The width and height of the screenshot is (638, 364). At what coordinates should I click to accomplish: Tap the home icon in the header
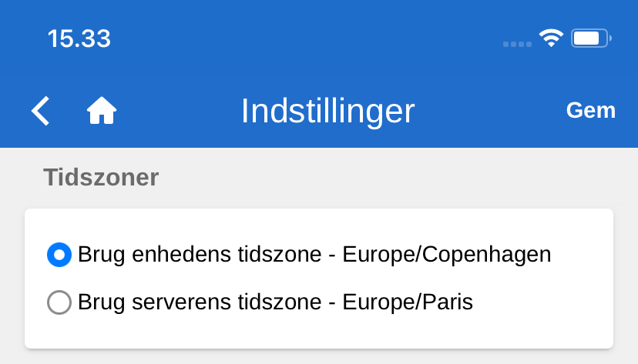[x=101, y=112]
